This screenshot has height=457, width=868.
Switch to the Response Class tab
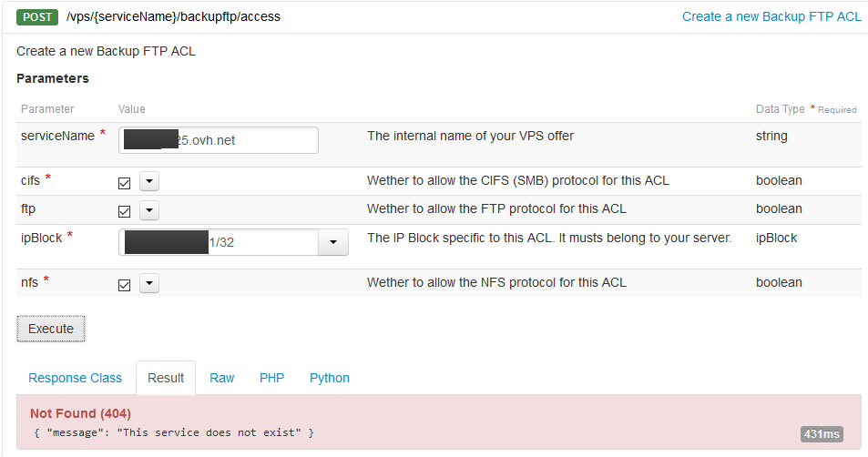pos(75,378)
